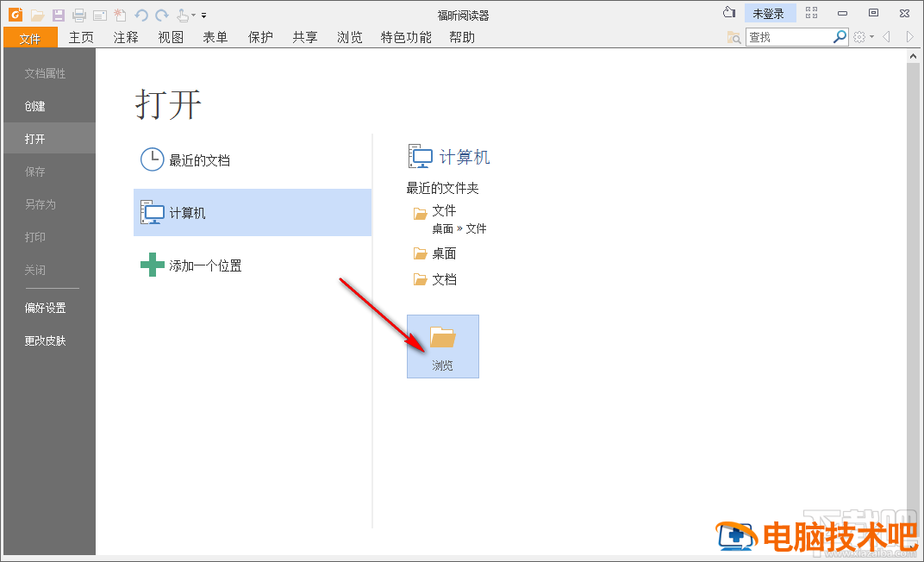The width and height of the screenshot is (924, 562).
Task: Select 打开 in the sidebar
Action: click(49, 139)
